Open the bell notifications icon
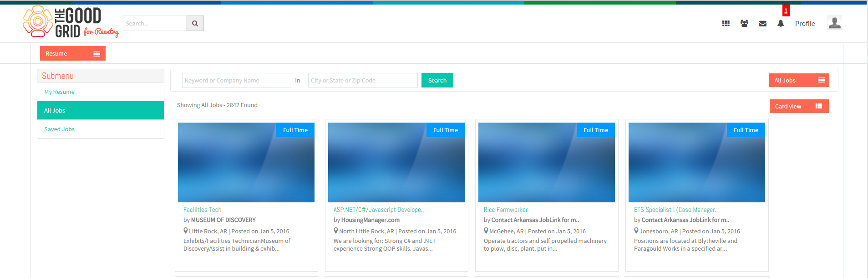This screenshot has height=278, width=868. (781, 23)
